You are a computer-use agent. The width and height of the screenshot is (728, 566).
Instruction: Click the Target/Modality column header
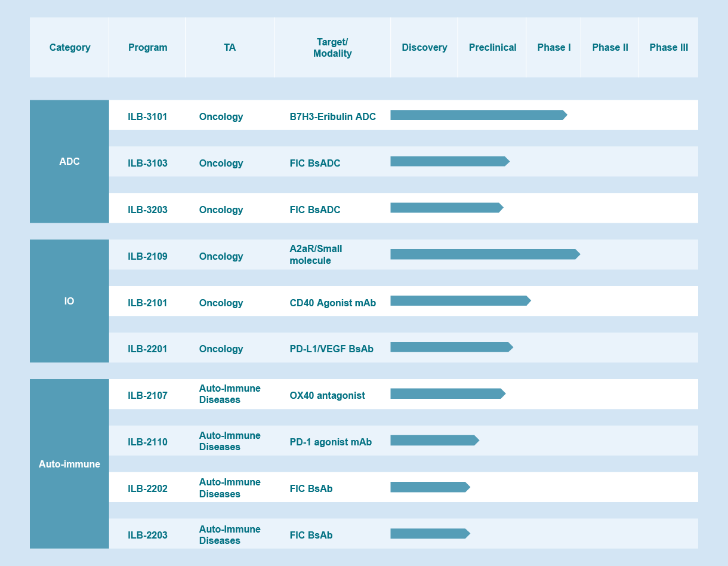[x=332, y=48]
